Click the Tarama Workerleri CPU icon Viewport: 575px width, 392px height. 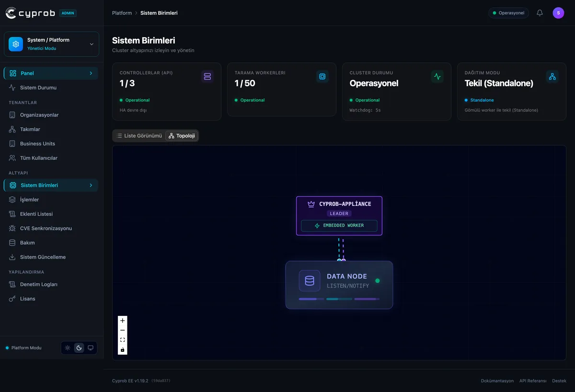point(322,77)
